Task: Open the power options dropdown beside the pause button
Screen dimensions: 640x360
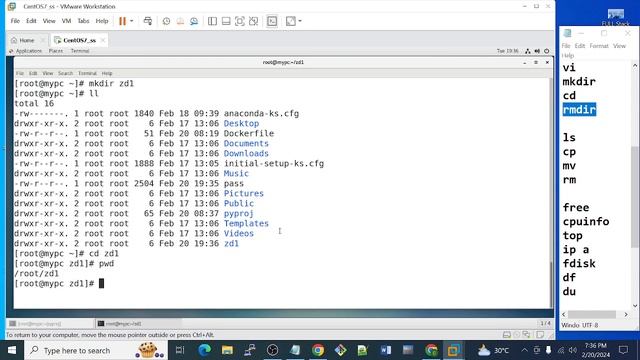Action: pyautogui.click(x=131, y=21)
